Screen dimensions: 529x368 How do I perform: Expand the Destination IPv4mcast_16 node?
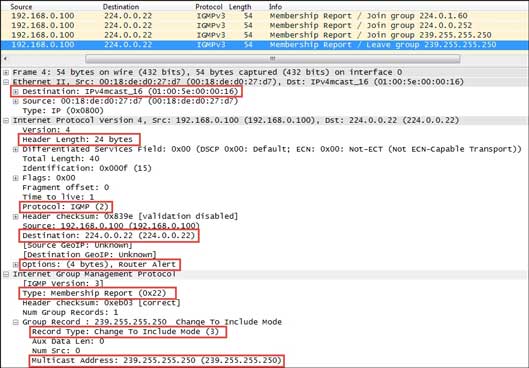click(x=16, y=91)
